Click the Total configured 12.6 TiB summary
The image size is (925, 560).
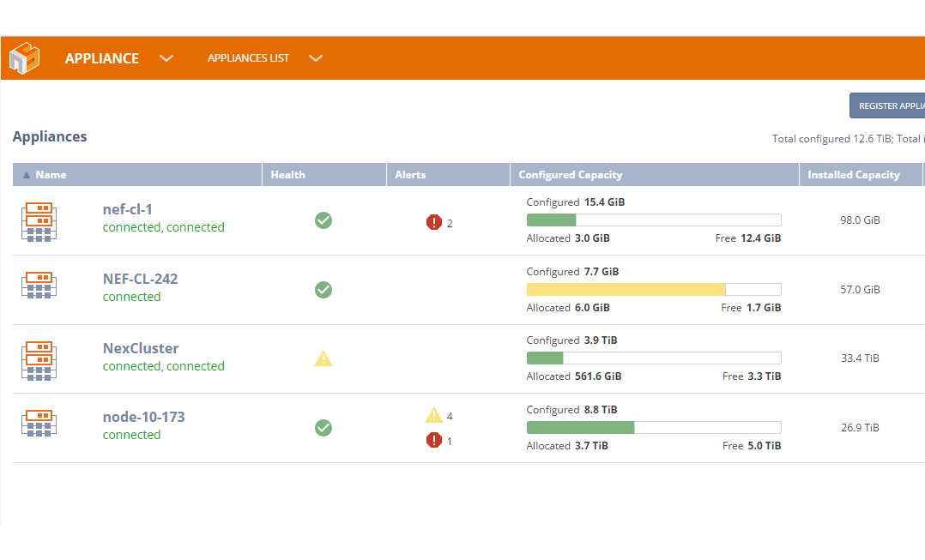coord(833,139)
